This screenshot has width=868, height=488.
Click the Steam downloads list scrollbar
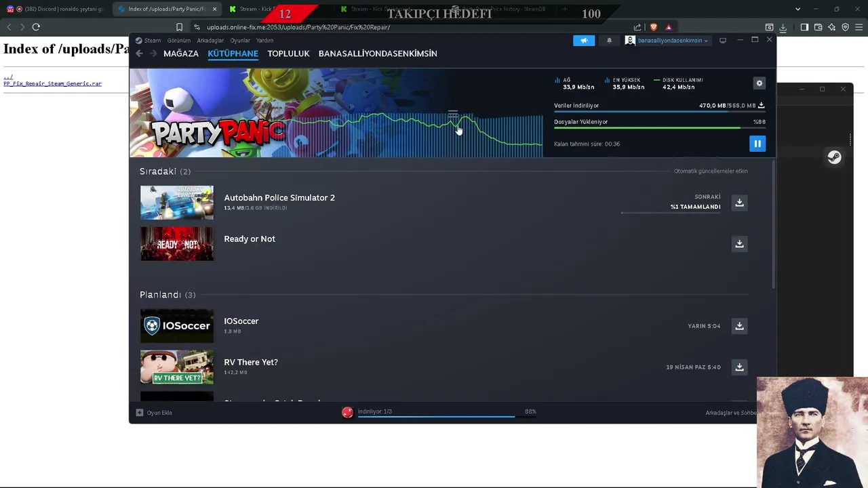click(x=772, y=224)
